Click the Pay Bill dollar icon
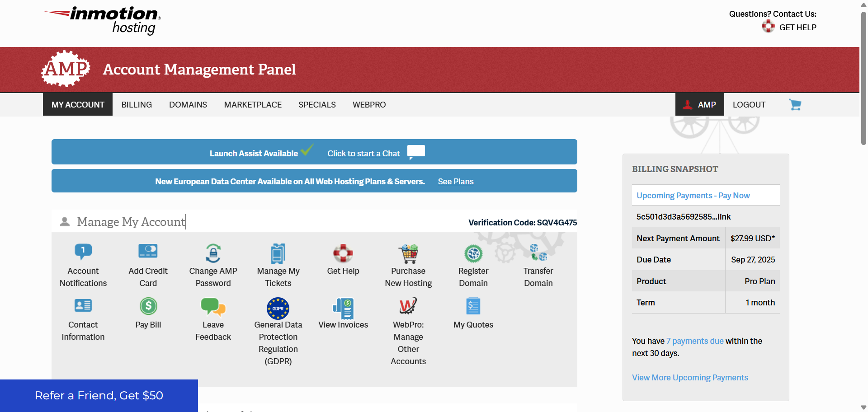The height and width of the screenshot is (412, 868). [x=148, y=306]
